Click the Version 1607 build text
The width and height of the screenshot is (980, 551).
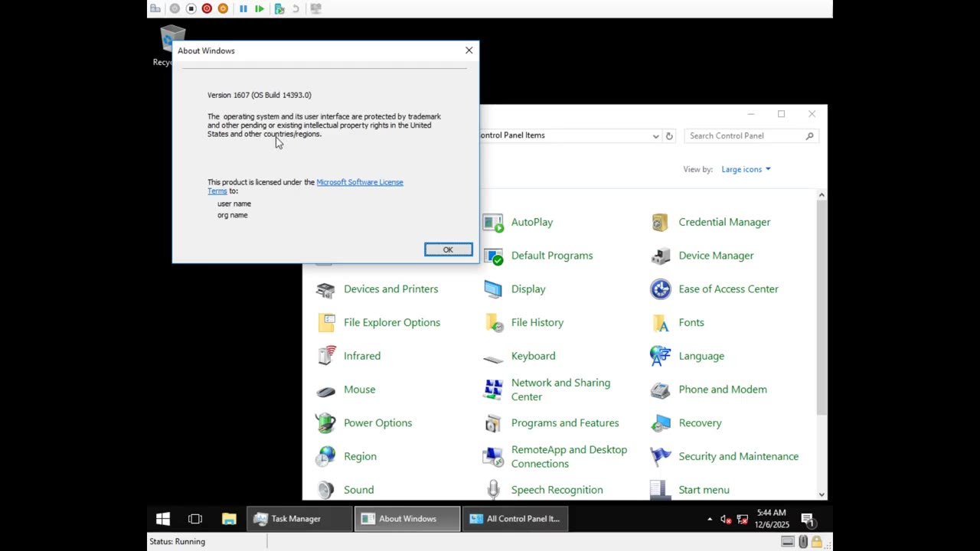260,95
